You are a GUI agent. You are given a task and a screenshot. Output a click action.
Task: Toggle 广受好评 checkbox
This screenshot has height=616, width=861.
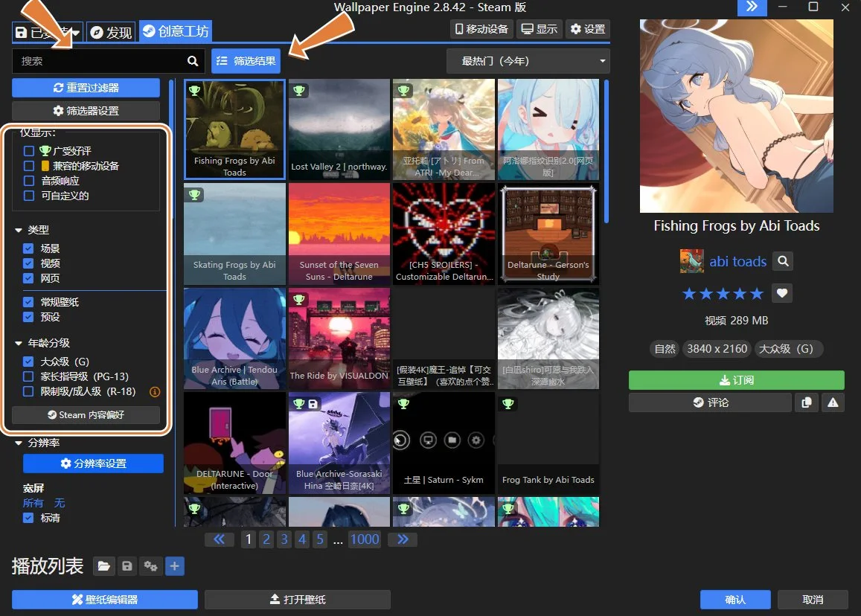[x=29, y=151]
